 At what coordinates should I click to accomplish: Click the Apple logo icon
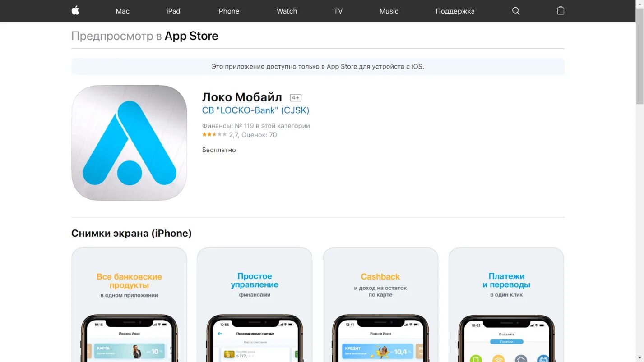click(75, 10)
